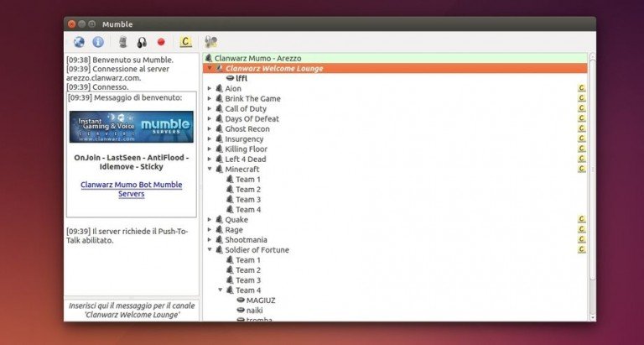The image size is (644, 345).
Task: Click the comment icon beside the Quake channel
Action: (x=581, y=219)
